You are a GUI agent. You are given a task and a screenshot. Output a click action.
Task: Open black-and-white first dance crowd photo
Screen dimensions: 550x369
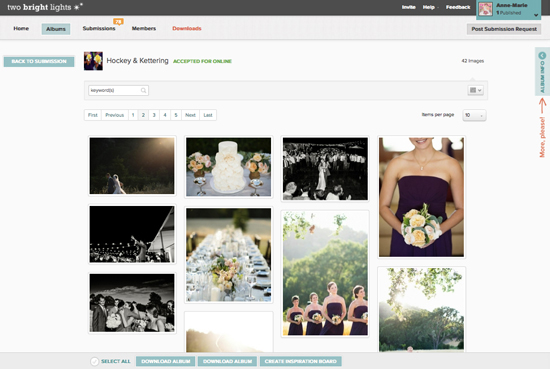[x=325, y=169]
